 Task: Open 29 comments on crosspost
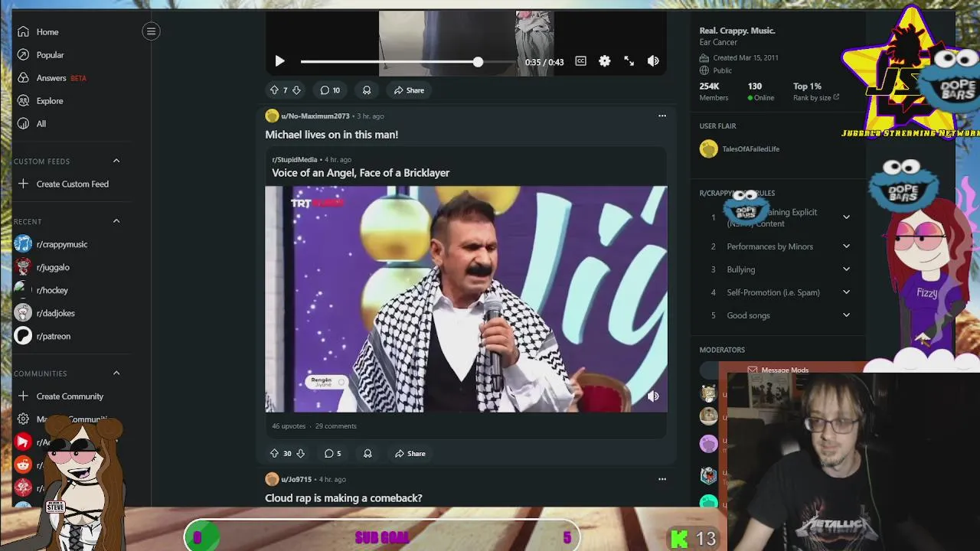pos(335,426)
